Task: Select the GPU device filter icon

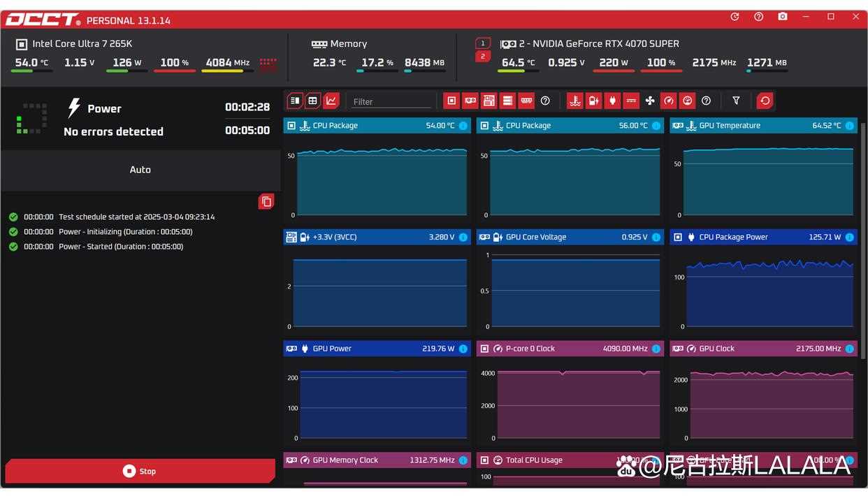Action: [470, 101]
